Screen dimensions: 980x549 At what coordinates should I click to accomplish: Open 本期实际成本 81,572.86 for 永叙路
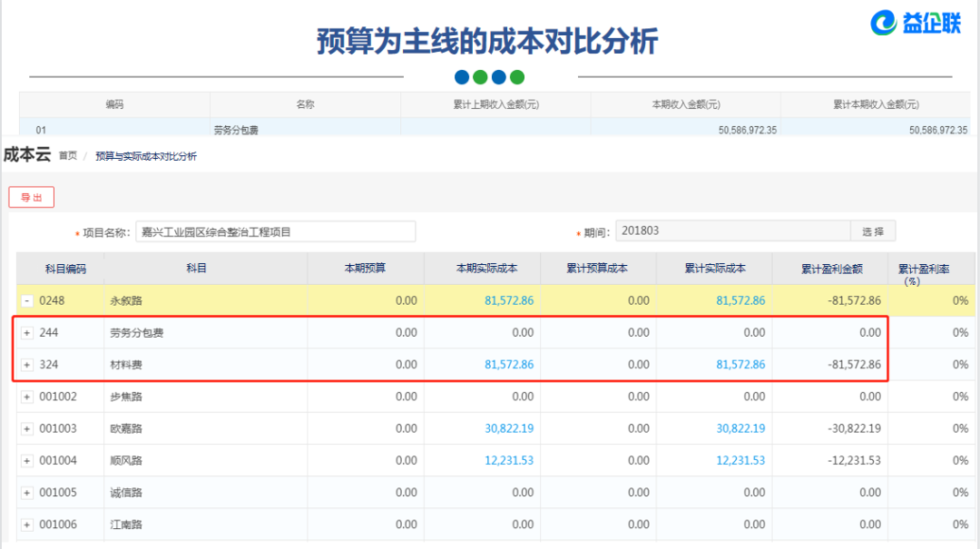pos(509,300)
